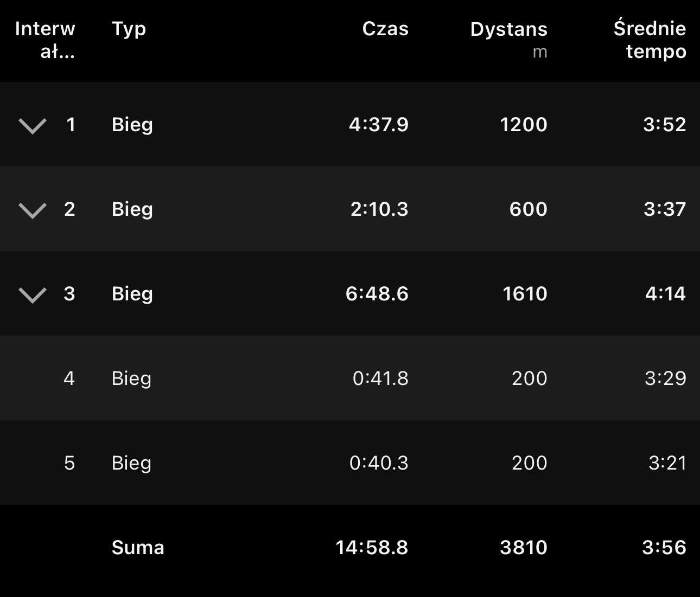Click the truncated Interwał column header
Viewport: 700px width, 597px height.
(x=46, y=40)
